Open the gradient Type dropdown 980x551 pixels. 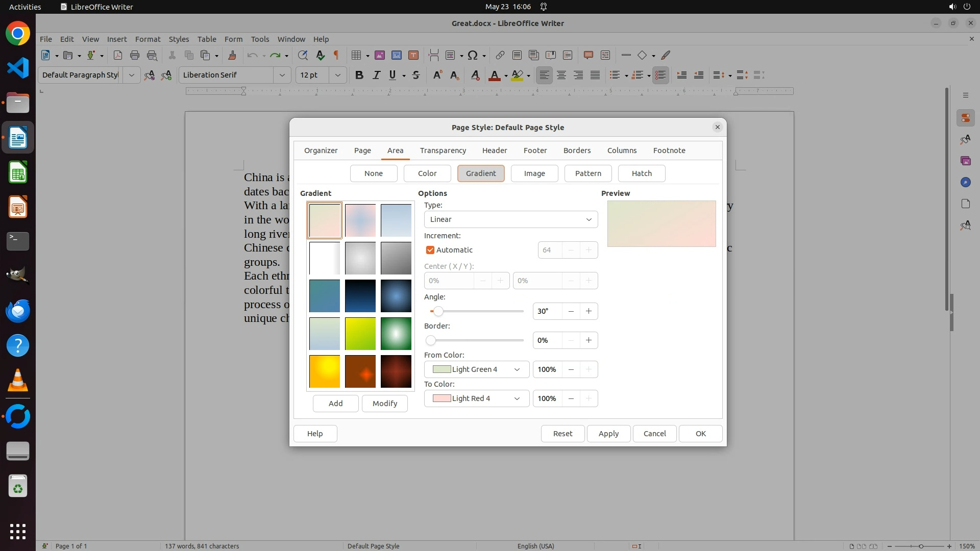click(510, 219)
